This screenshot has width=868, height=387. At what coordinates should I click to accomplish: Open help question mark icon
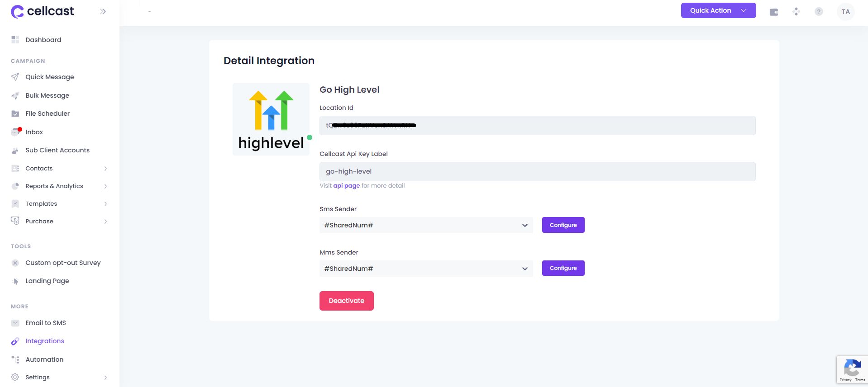click(x=819, y=12)
